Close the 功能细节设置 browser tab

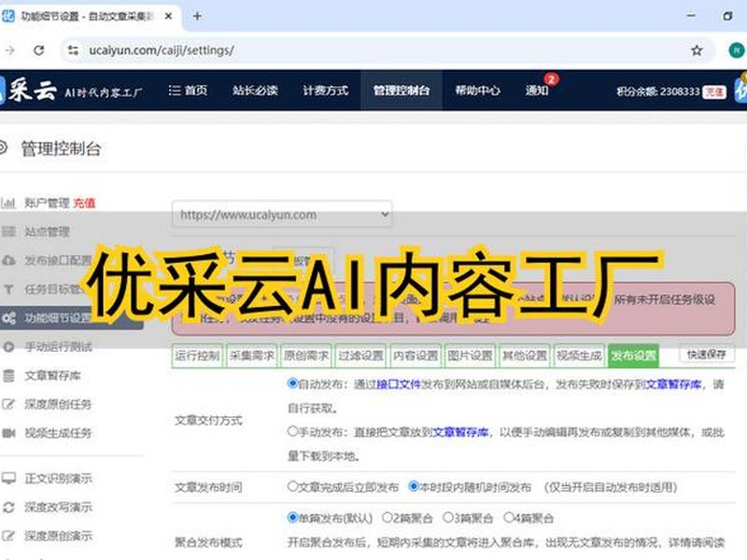coord(168,16)
